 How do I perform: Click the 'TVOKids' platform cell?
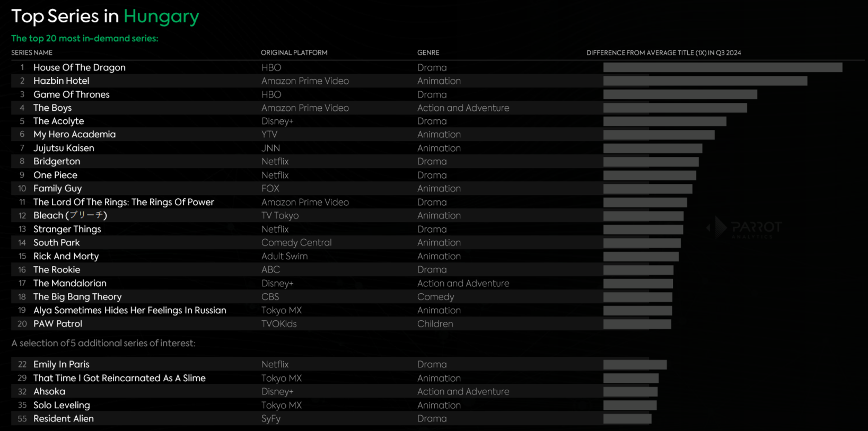click(x=279, y=324)
